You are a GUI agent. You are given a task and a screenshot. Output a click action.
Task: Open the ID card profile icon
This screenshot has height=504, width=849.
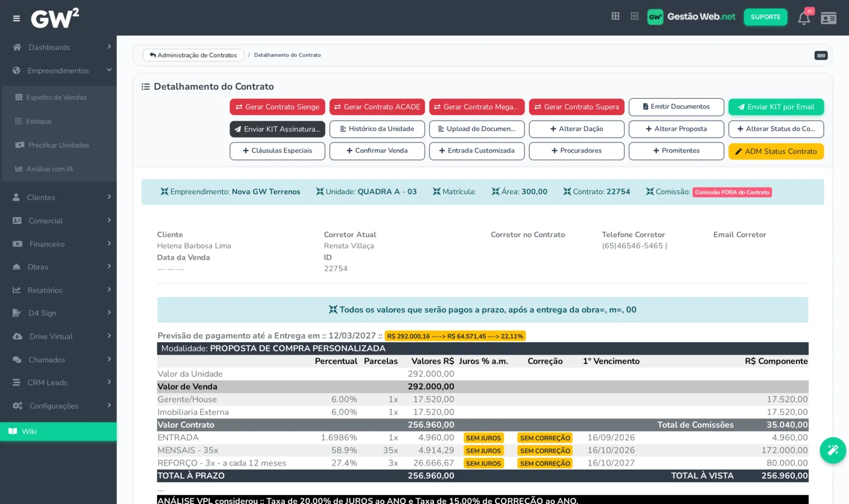coord(828,18)
